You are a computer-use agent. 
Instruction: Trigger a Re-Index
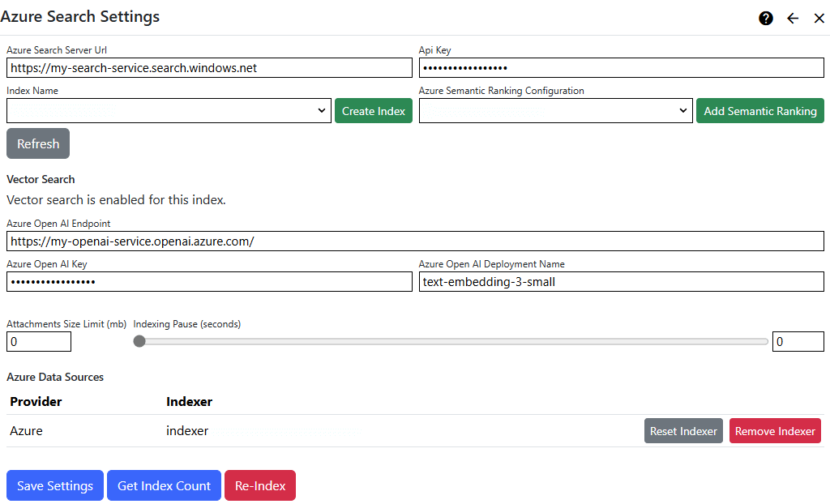coord(259,485)
